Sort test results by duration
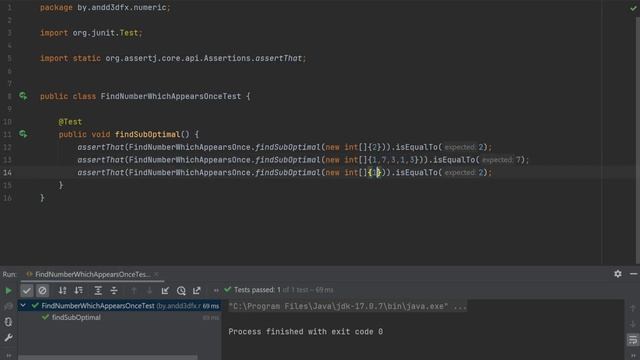 point(78,291)
